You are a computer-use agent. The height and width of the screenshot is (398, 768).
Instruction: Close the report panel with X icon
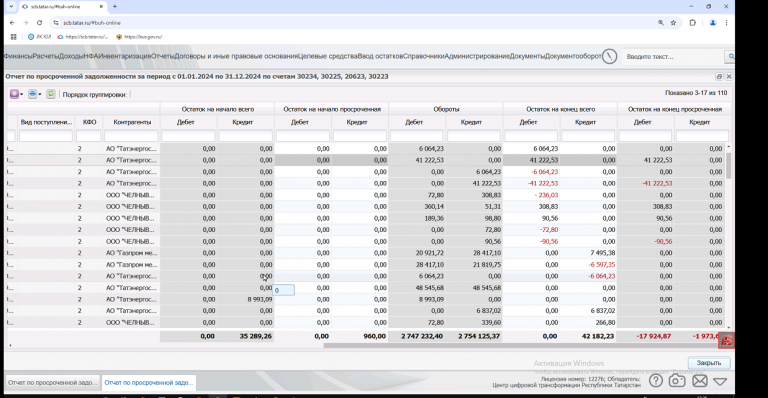(x=729, y=76)
